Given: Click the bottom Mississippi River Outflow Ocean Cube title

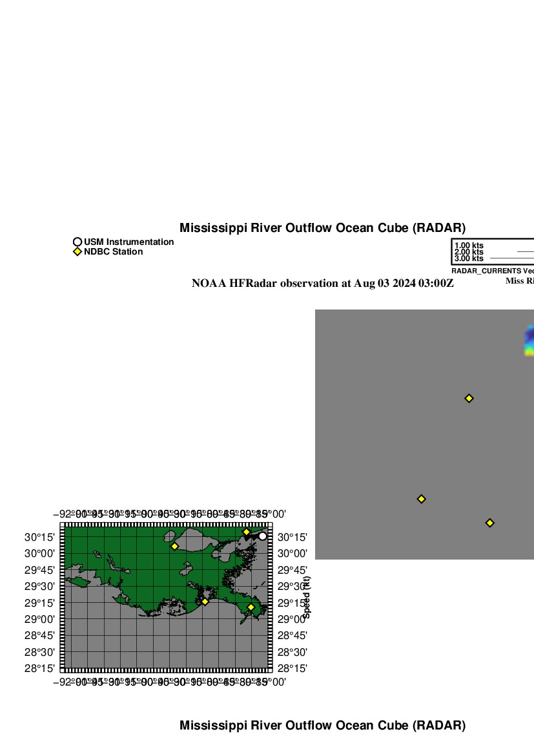Looking at the screenshot, I should point(322,726).
